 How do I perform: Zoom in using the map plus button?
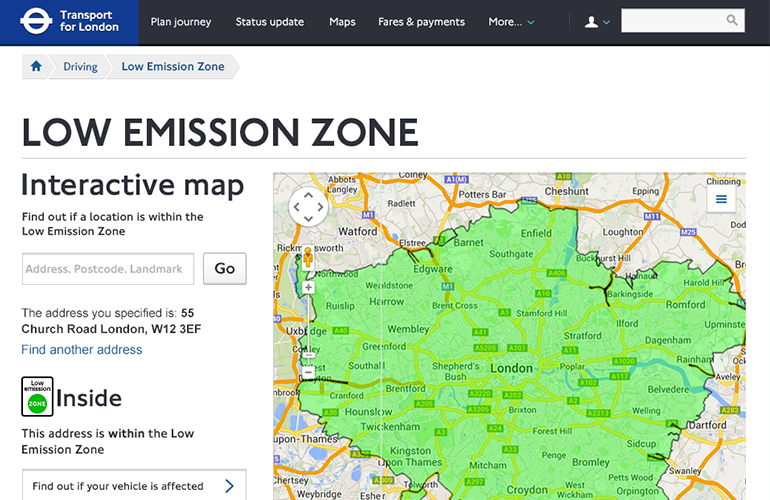[308, 287]
